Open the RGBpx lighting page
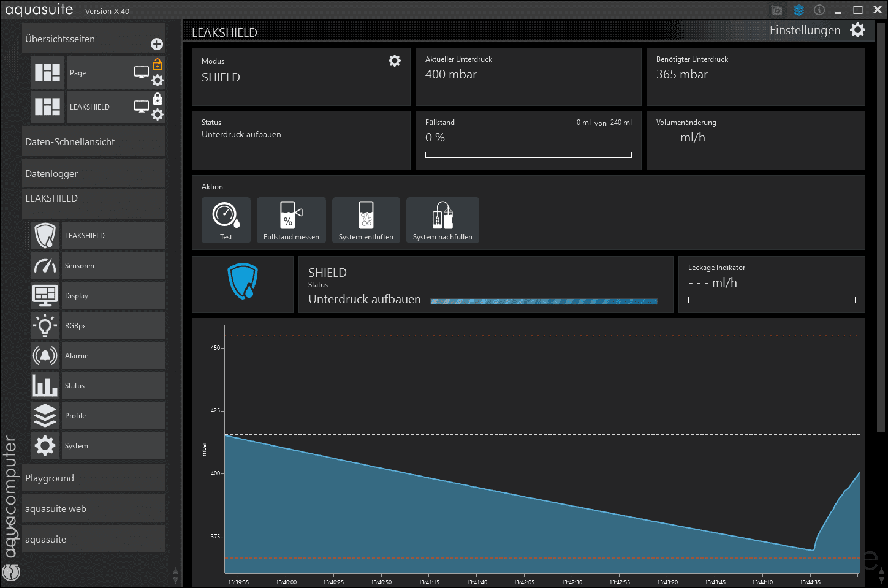The image size is (888, 588). [45, 325]
